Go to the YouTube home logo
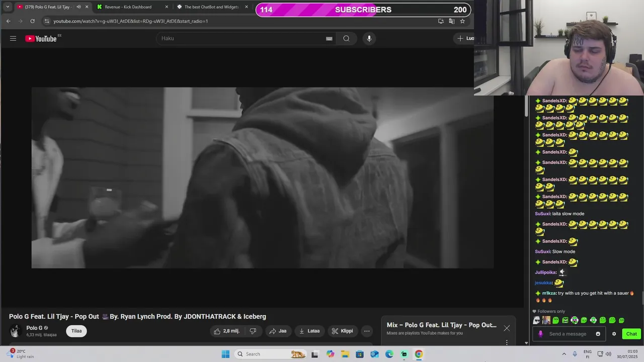 41,39
